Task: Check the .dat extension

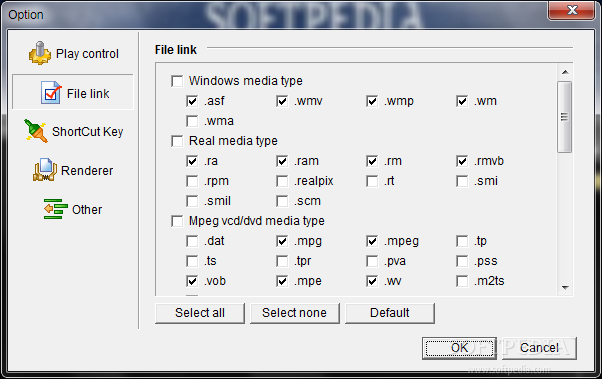Action: click(x=192, y=241)
